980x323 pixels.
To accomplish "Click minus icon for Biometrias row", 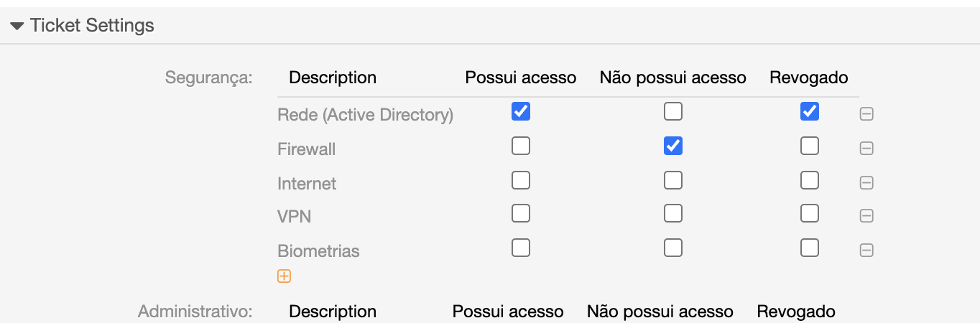I will coord(866,251).
